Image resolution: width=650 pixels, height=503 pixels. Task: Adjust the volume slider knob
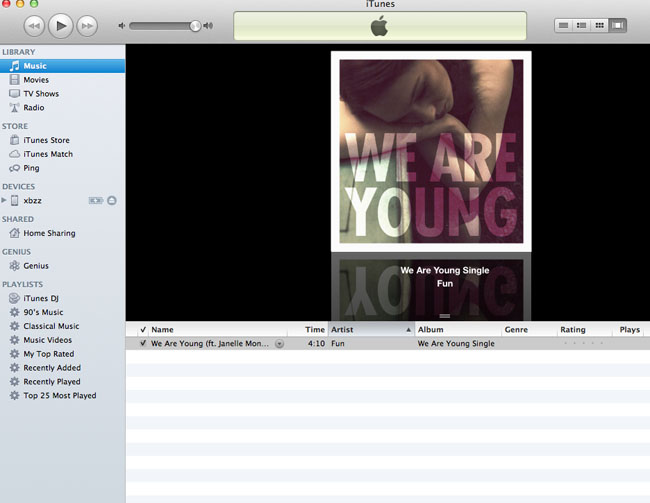pyautogui.click(x=195, y=26)
